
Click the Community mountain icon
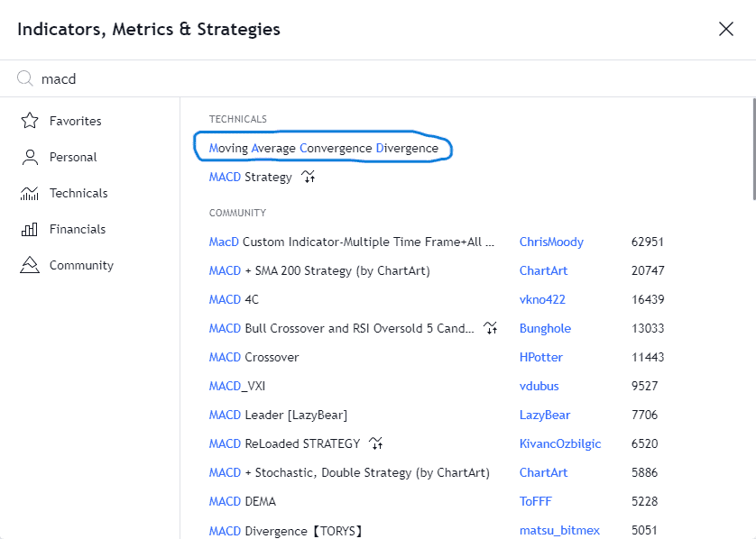pos(30,265)
